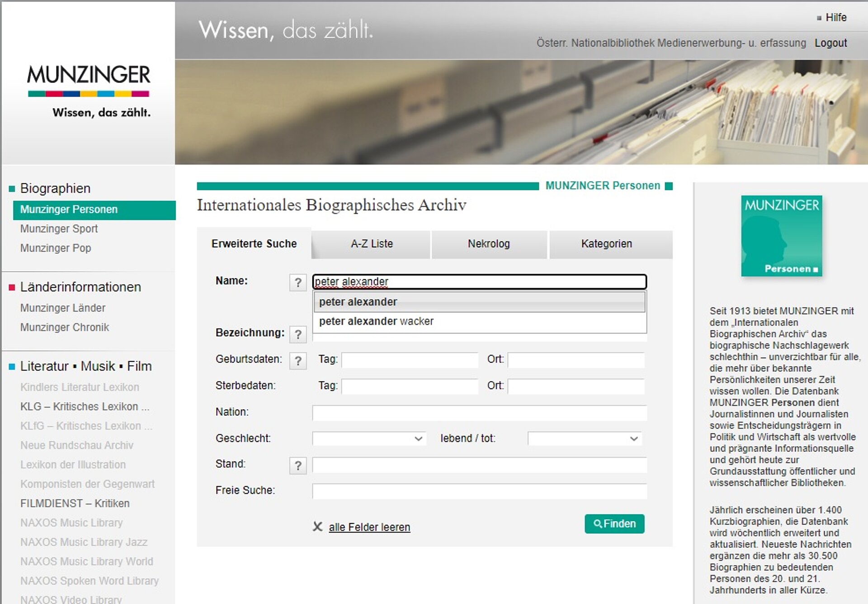Image resolution: width=868 pixels, height=604 pixels.
Task: Open KLfG – Kritisches Lexikon
Action: point(86,426)
